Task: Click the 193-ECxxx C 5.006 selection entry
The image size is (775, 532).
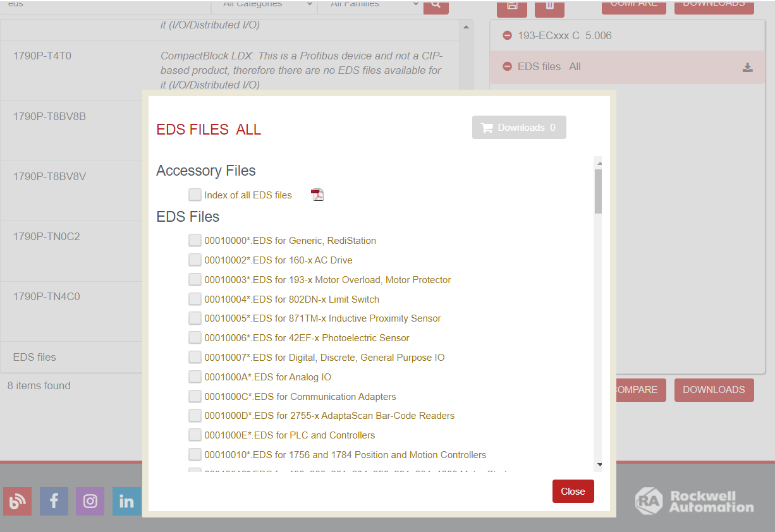Action: tap(627, 35)
